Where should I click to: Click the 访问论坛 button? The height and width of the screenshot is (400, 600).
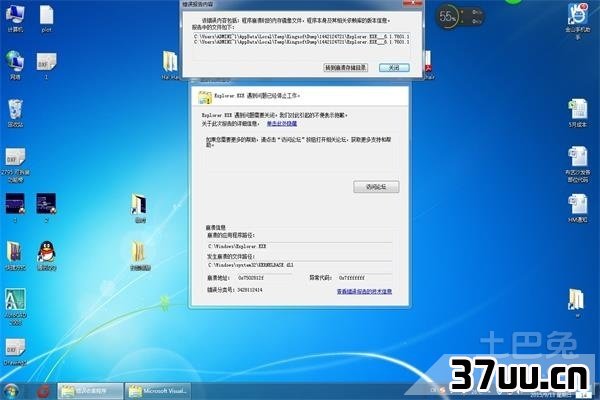[376, 187]
